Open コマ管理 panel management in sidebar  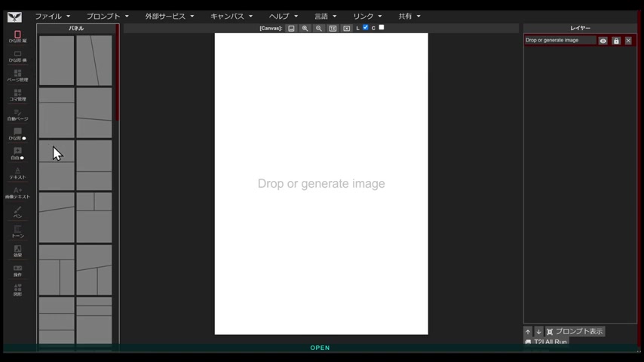[x=17, y=95]
